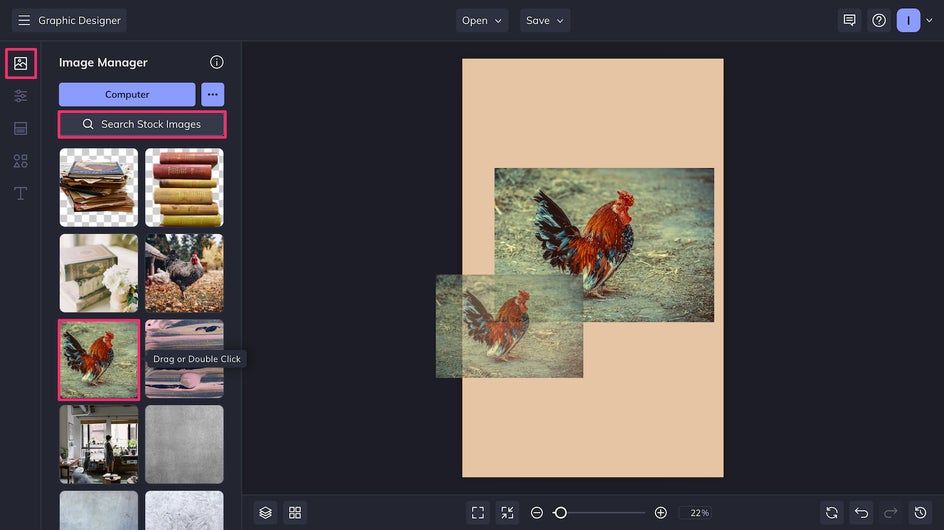Click the fit to screen icon
This screenshot has width=944, height=530.
tap(478, 513)
